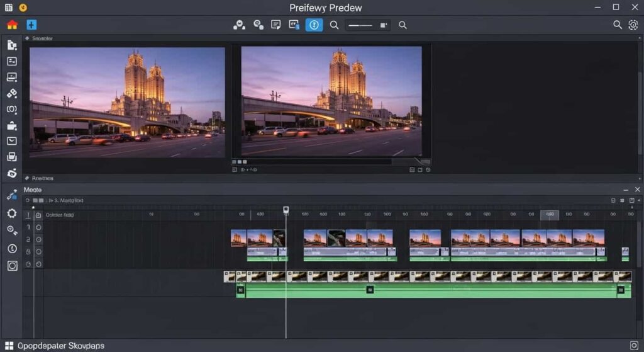Click the highlighted ruler marker near timeline end
Viewport: 644px width, 352px height.
coord(550,214)
